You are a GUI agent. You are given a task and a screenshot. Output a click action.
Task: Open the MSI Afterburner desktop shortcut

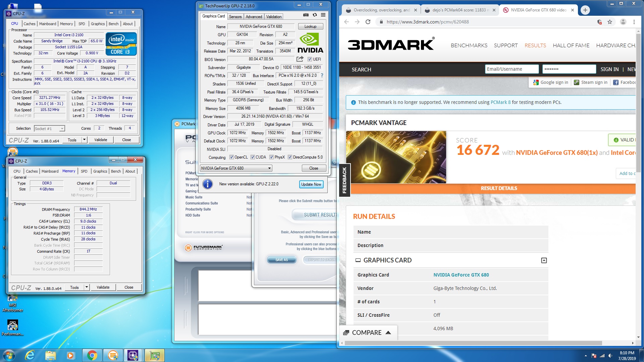tap(12, 303)
